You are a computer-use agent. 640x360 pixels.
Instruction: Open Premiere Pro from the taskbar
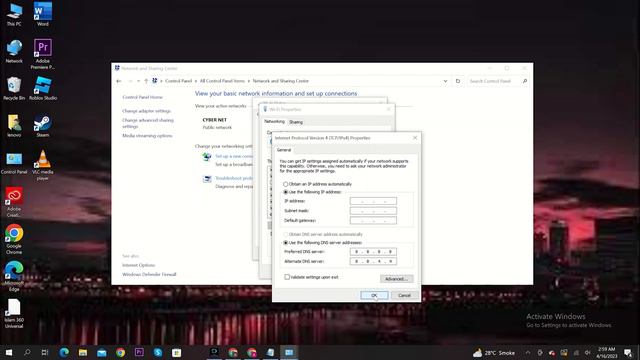[x=139, y=352]
